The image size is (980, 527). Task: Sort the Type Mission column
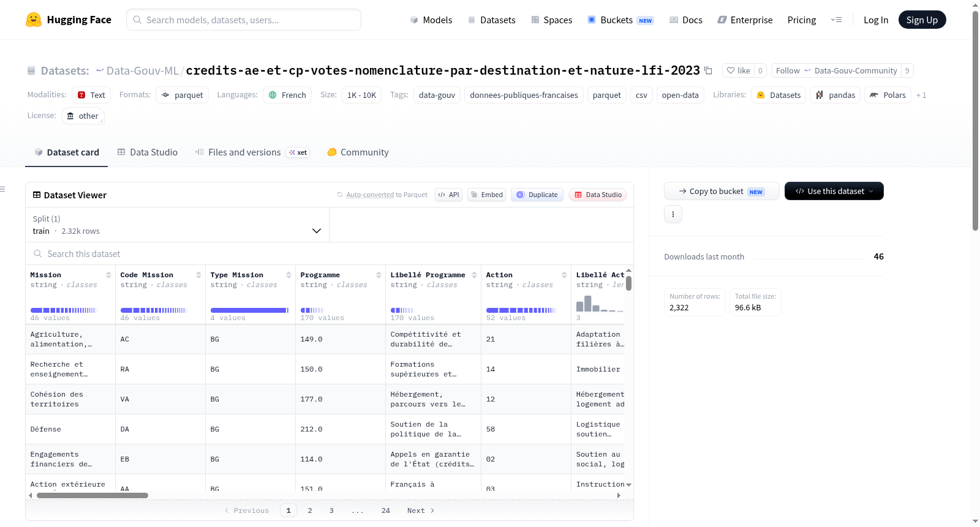[288, 275]
